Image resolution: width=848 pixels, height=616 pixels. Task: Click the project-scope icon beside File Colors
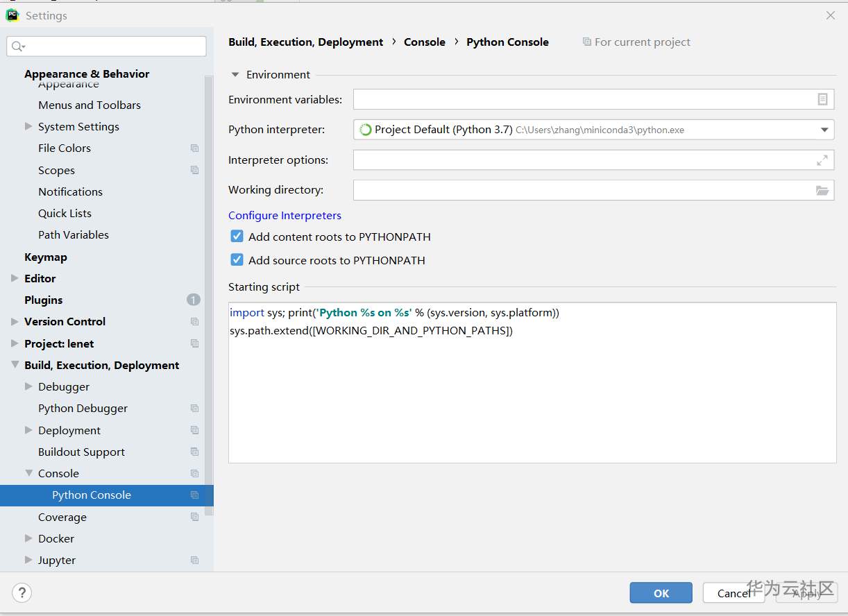pos(194,148)
